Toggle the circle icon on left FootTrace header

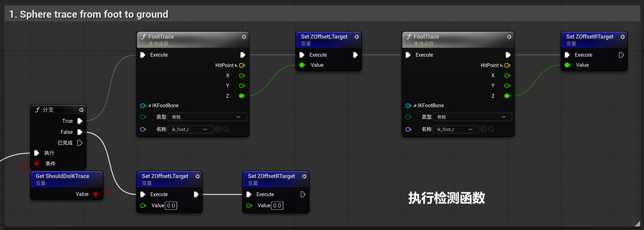pyautogui.click(x=244, y=37)
